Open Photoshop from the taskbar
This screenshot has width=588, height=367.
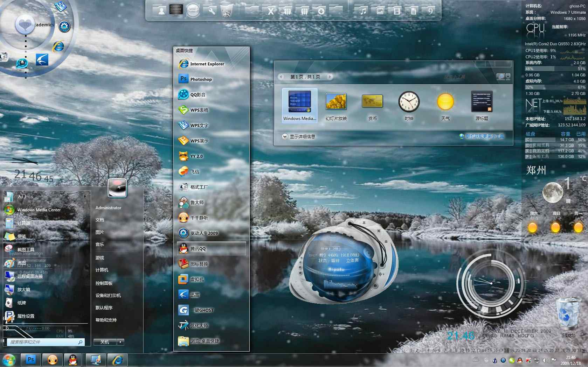click(31, 360)
